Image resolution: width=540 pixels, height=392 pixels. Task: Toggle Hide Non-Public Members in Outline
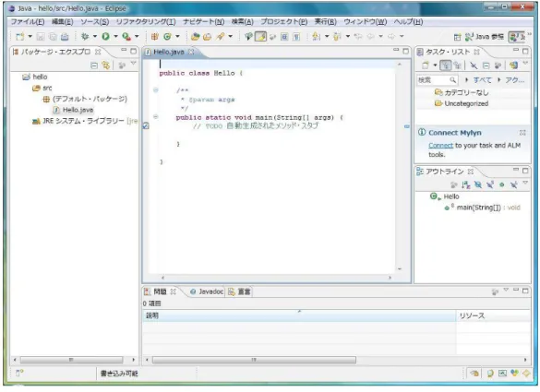click(x=502, y=185)
